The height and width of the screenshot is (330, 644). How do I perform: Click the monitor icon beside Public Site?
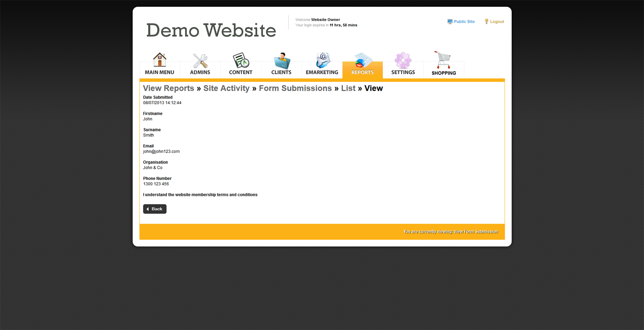pyautogui.click(x=450, y=22)
